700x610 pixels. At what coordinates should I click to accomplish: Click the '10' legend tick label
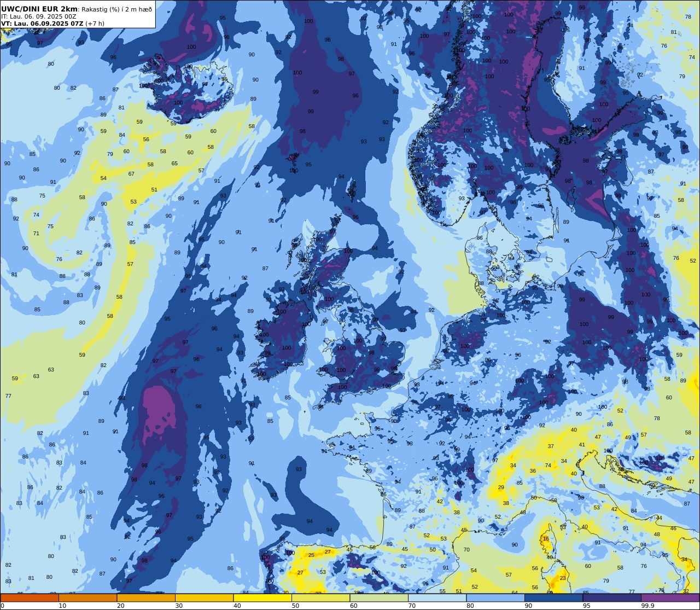click(62, 606)
